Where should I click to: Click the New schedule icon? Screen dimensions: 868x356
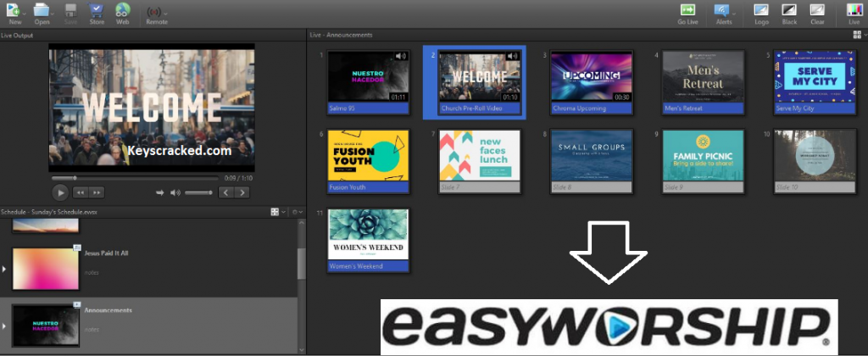click(13, 9)
